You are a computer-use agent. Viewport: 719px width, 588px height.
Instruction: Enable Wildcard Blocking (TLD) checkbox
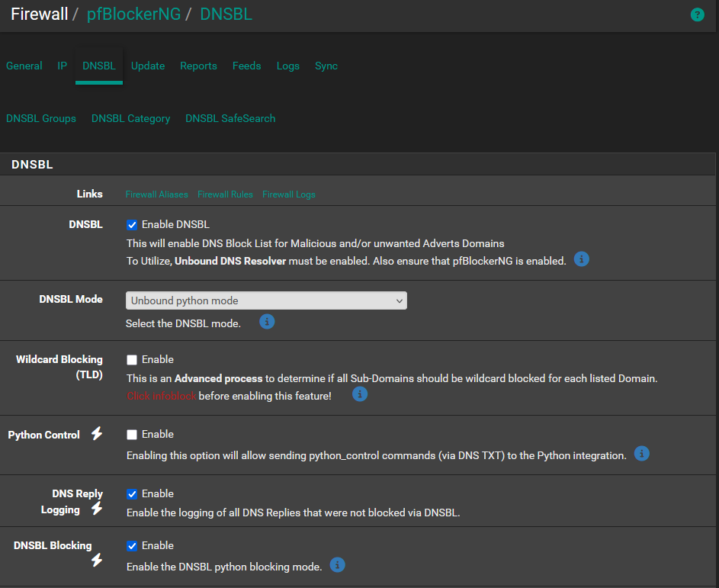pos(132,360)
